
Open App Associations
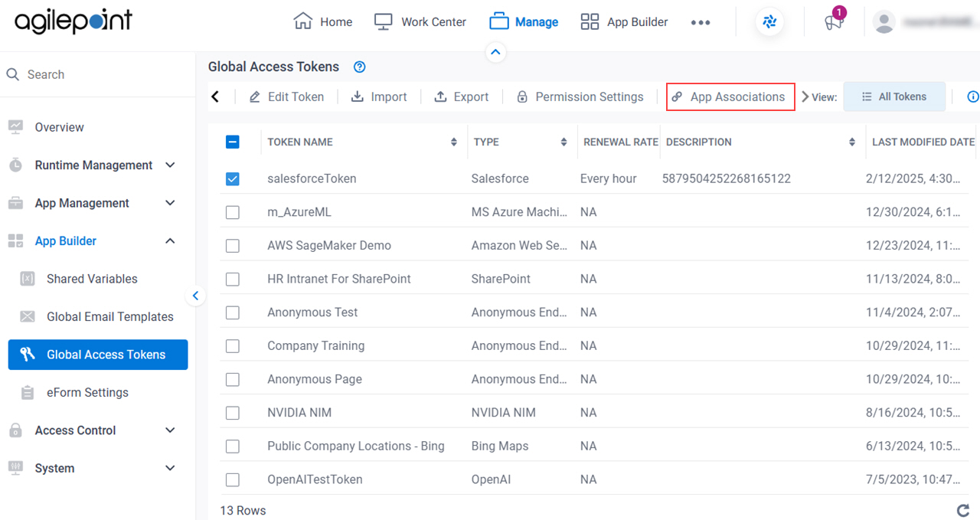pyautogui.click(x=730, y=96)
